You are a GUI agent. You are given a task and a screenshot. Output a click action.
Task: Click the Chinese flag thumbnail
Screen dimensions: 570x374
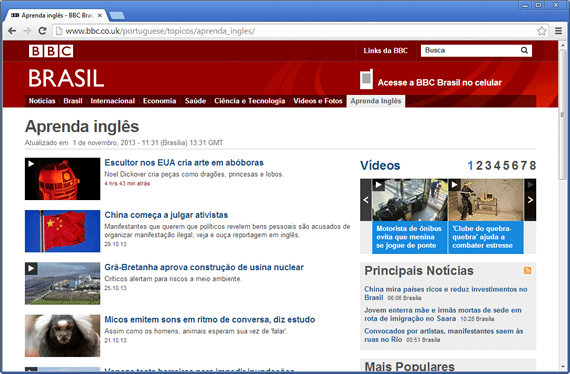(x=63, y=231)
